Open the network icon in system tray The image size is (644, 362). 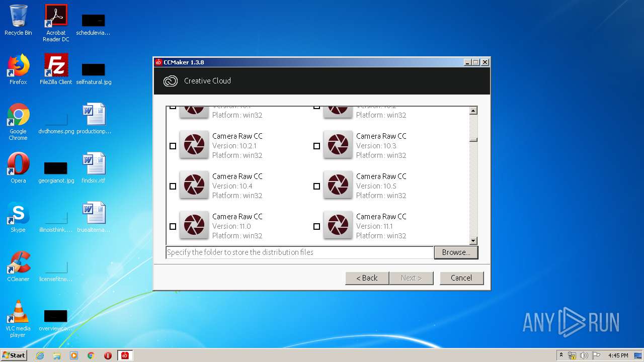point(572,355)
